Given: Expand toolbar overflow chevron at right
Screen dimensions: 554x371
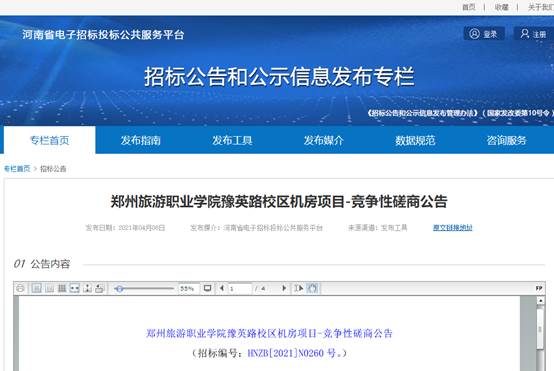Looking at the screenshot, I should (539, 288).
